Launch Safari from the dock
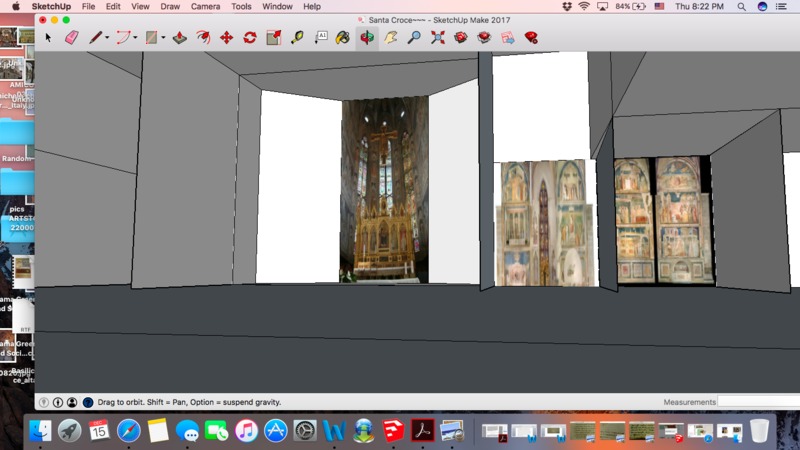The image size is (800, 450). 129,431
